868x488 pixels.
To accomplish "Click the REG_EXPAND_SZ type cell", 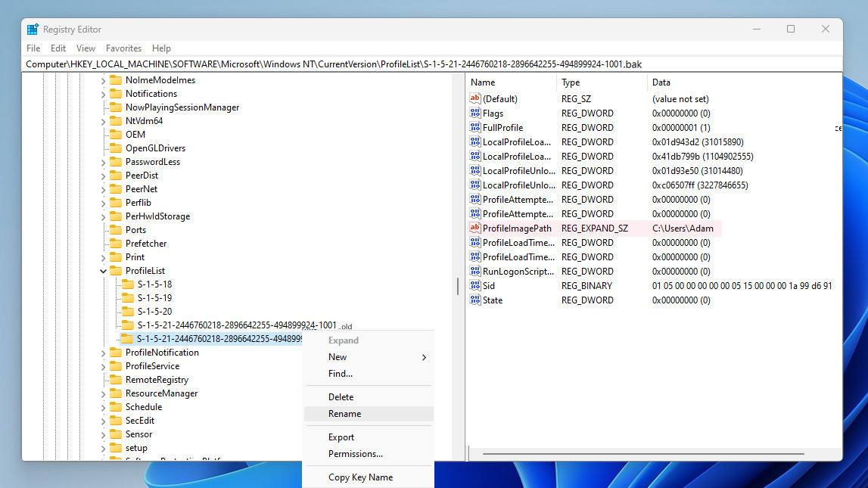I will click(595, 228).
